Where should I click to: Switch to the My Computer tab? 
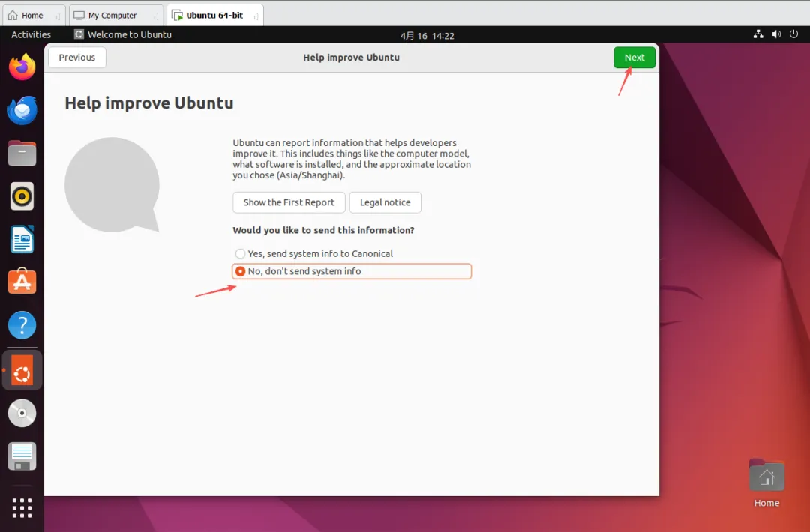click(116, 16)
